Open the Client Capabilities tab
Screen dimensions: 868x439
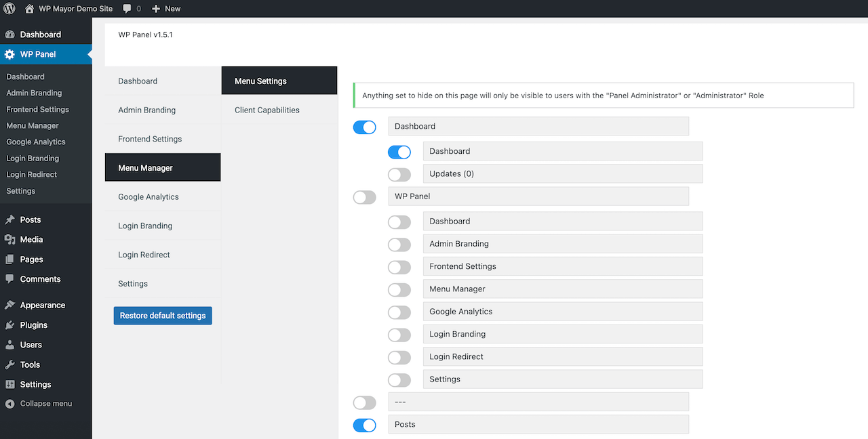tap(279, 110)
